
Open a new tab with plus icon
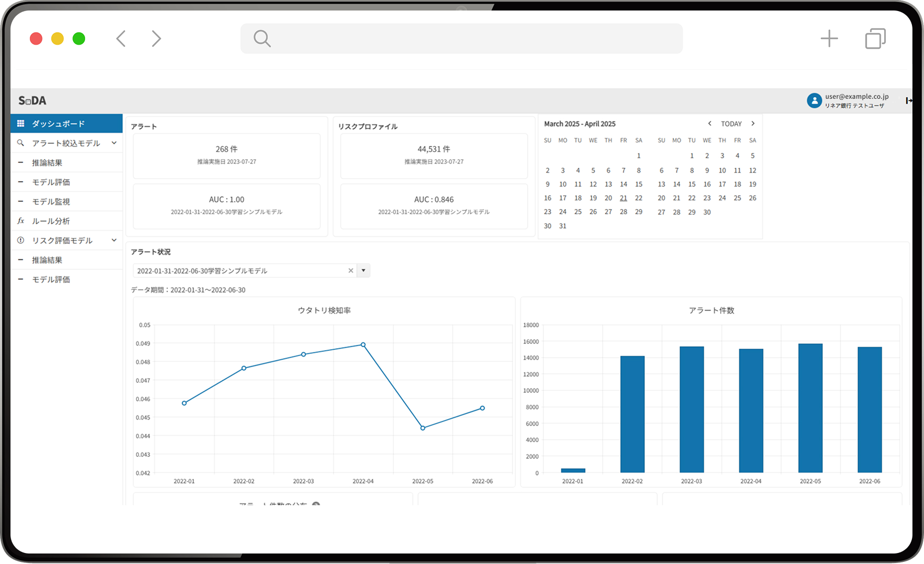[829, 38]
